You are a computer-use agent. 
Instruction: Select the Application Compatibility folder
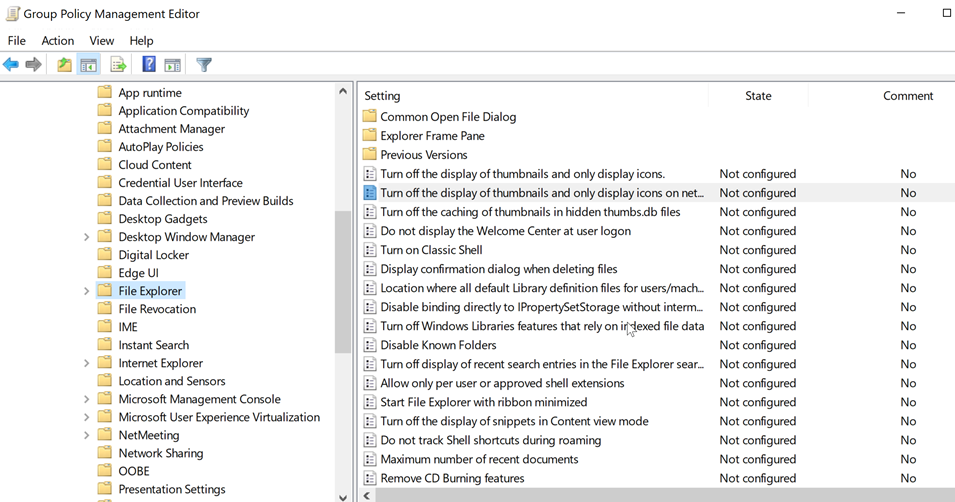pyautogui.click(x=184, y=111)
